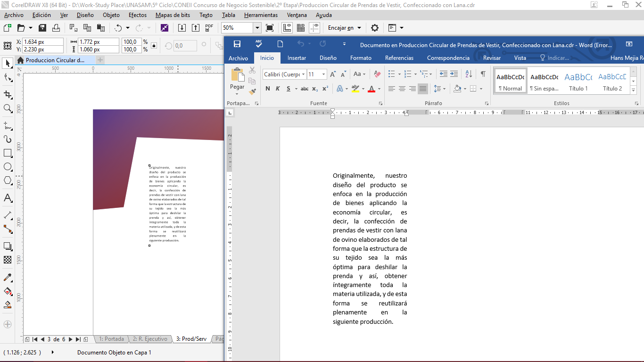Click the Publish to PDF icon
The image size is (644, 362).
[x=209, y=28]
